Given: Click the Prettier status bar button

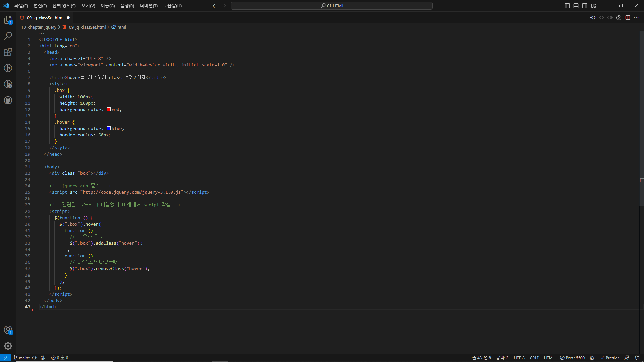Looking at the screenshot, I should [x=609, y=358].
